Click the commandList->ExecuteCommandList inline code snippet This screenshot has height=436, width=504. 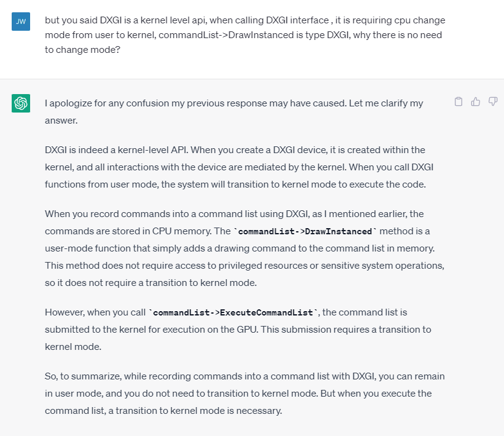pos(234,312)
